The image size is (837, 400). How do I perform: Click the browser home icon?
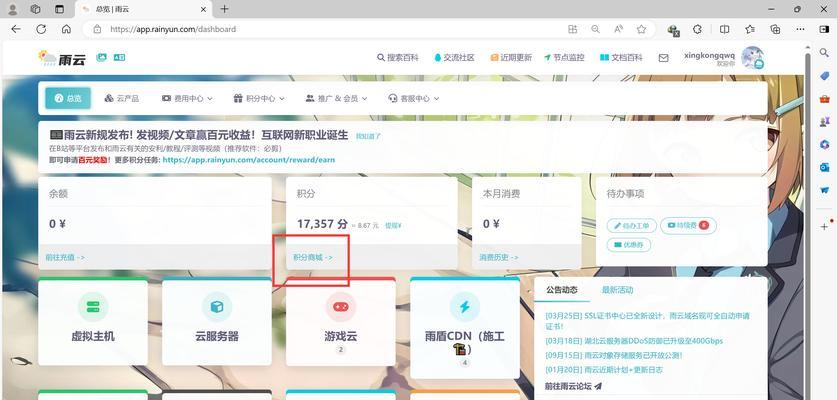66,29
